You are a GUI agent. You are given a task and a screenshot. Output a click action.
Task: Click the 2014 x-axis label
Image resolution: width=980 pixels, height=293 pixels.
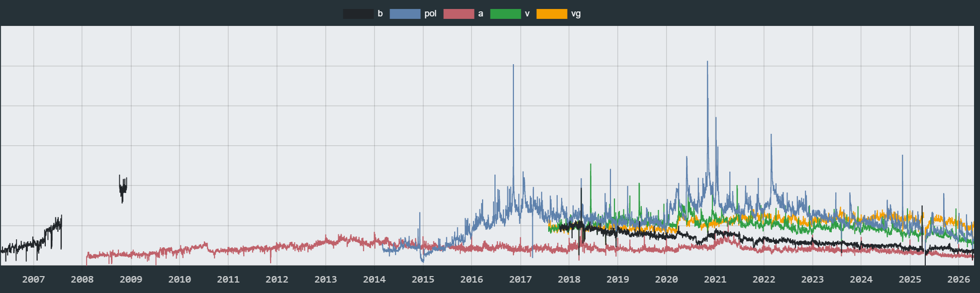[x=375, y=279]
